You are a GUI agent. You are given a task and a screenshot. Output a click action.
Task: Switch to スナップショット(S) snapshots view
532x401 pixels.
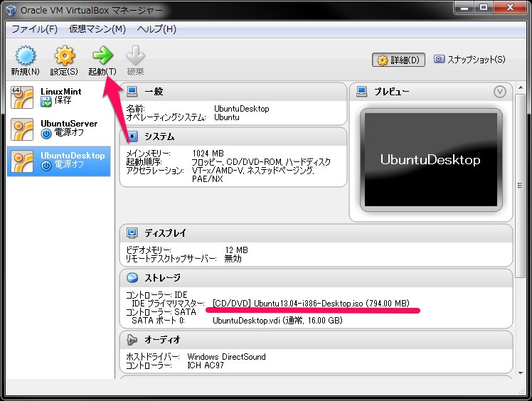pyautogui.click(x=469, y=60)
